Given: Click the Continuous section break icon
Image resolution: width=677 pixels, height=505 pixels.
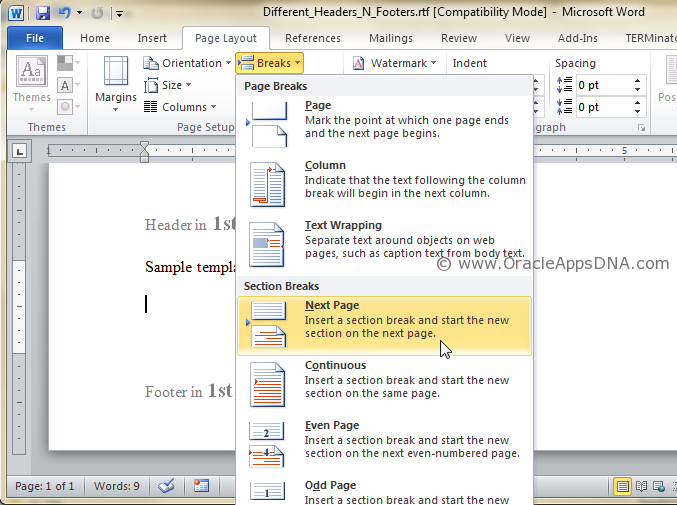Looking at the screenshot, I should 267,385.
